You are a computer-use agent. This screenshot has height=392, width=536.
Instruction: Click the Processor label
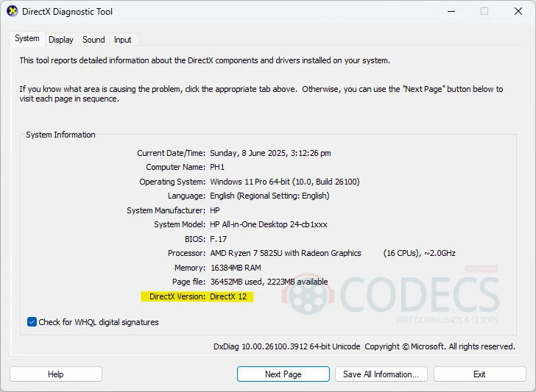pos(187,253)
